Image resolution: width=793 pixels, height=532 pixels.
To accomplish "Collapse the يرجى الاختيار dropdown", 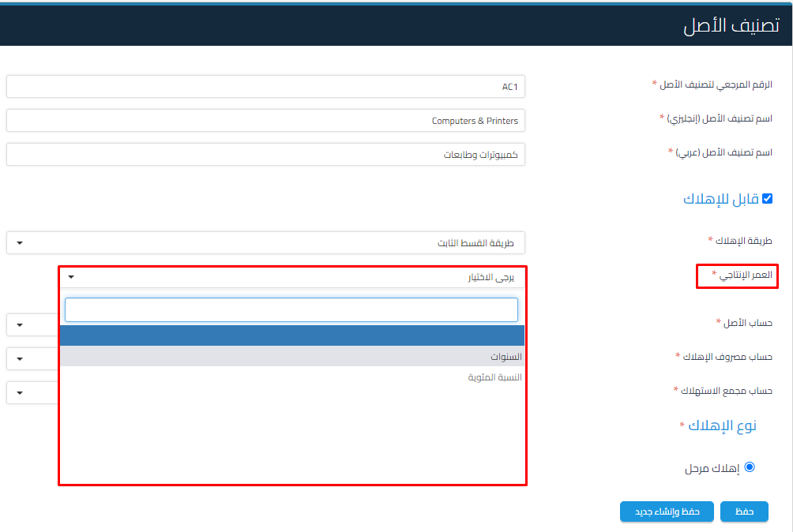I will pos(292,277).
